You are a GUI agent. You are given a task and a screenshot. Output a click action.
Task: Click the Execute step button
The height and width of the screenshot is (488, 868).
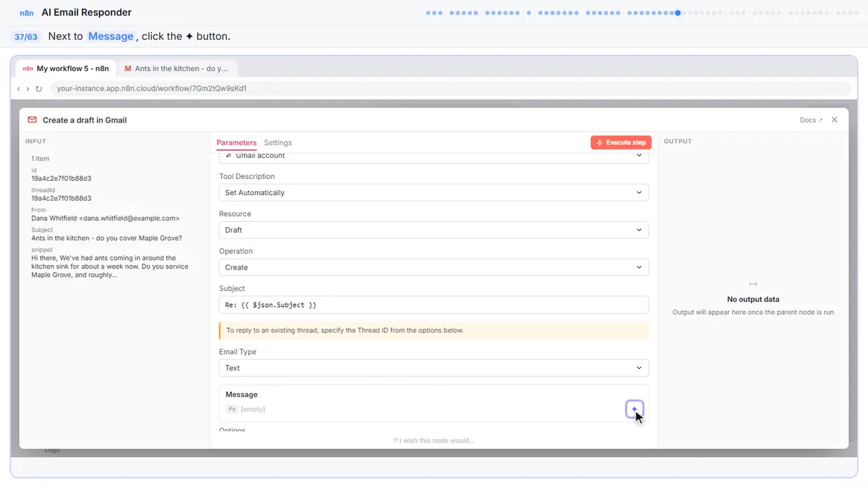(x=621, y=143)
